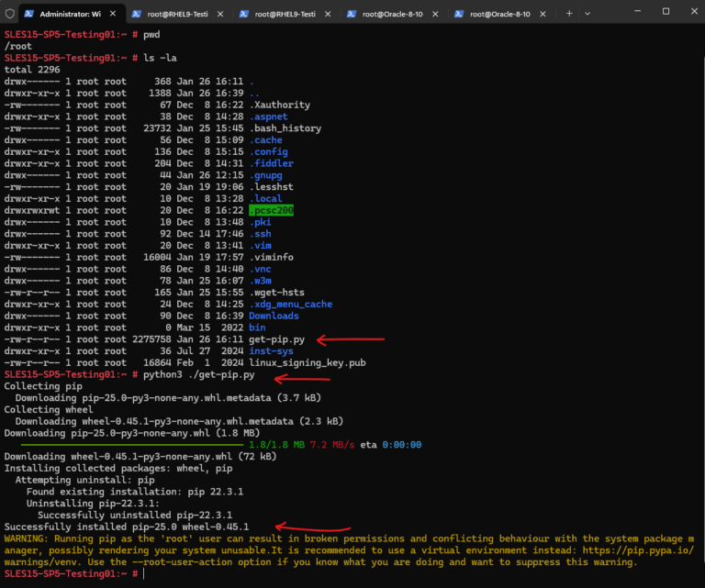Switch to the first root@RHEL9-Testi tab

coord(177,14)
